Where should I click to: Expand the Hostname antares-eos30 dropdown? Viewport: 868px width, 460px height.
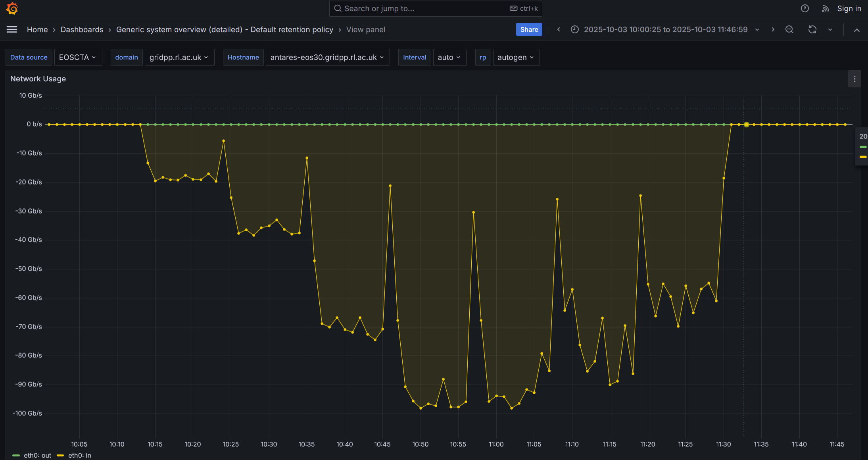coord(327,57)
